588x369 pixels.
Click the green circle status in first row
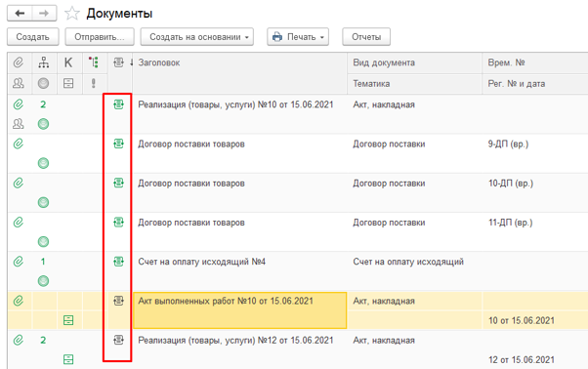click(43, 124)
